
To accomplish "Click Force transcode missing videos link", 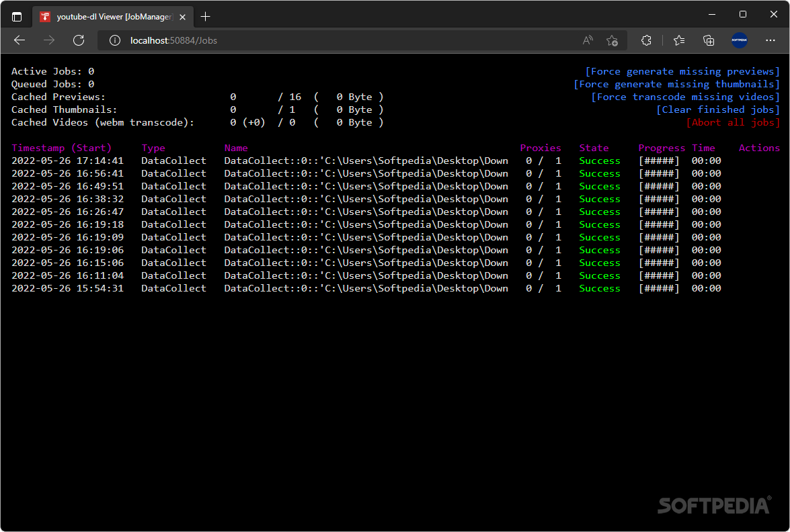I will click(x=685, y=97).
